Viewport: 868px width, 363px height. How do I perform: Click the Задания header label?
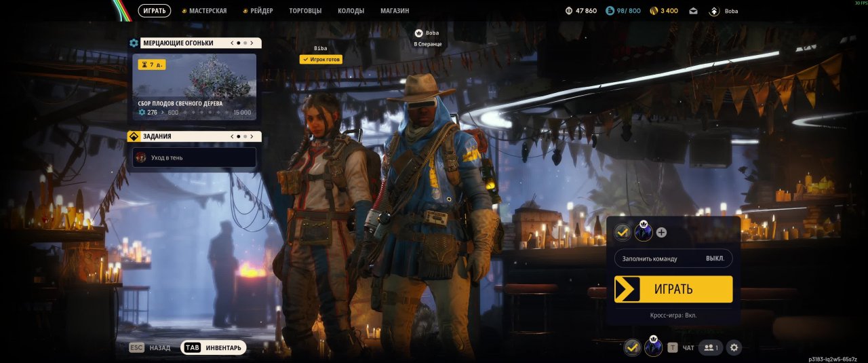tap(157, 136)
